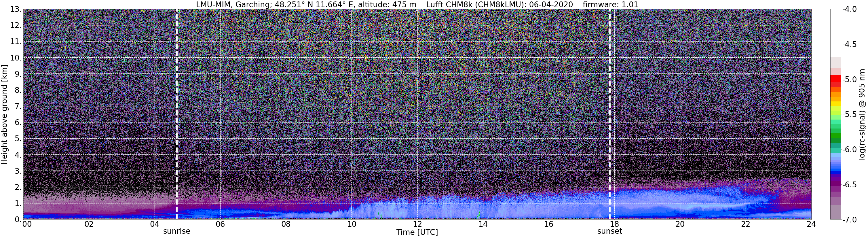Click the y-axis tick label '6.'

tap(18, 123)
